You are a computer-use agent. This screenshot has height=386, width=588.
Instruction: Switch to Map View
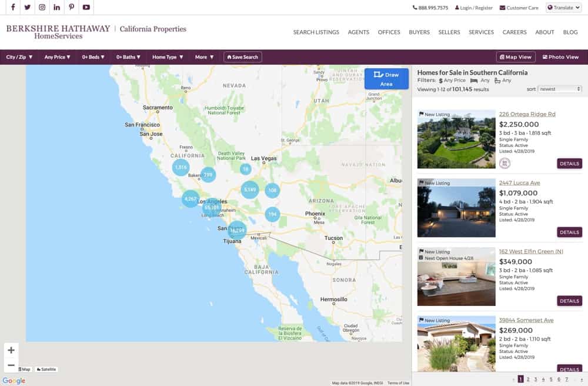click(515, 57)
